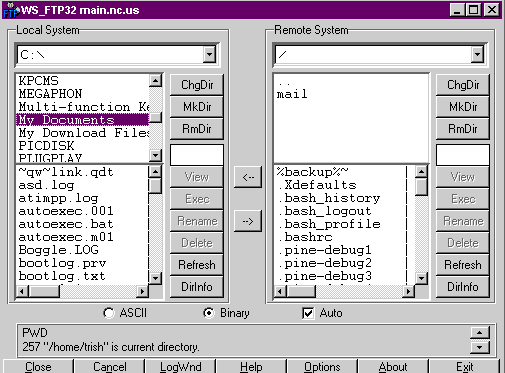Click the log pane scroll up arrow
The height and width of the screenshot is (373, 505).
pos(479,333)
